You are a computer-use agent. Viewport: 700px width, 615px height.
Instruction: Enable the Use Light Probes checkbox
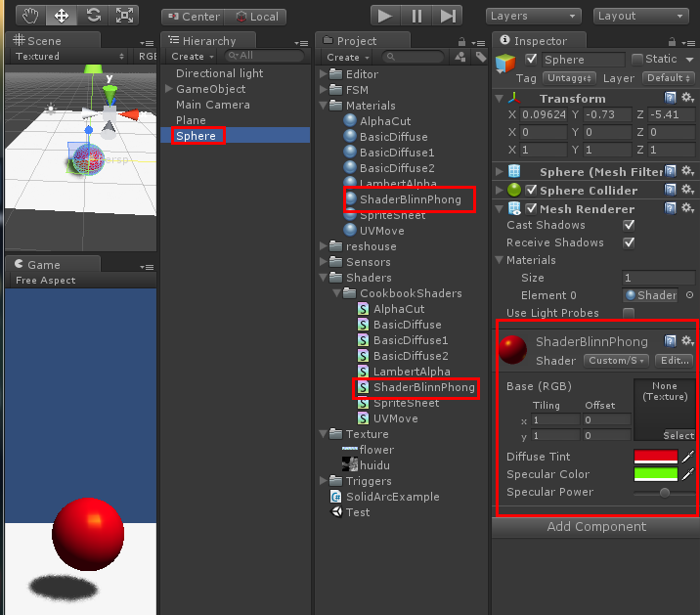(x=629, y=313)
